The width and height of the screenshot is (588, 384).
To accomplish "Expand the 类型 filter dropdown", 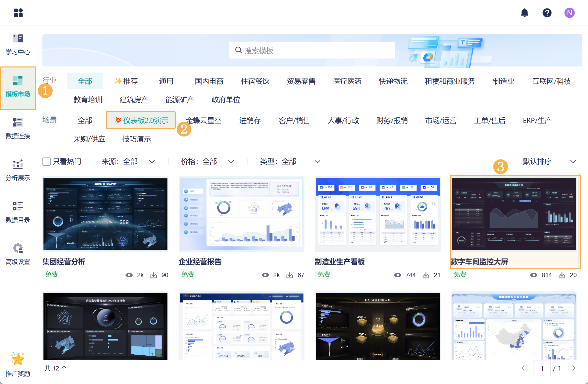I will [x=317, y=162].
